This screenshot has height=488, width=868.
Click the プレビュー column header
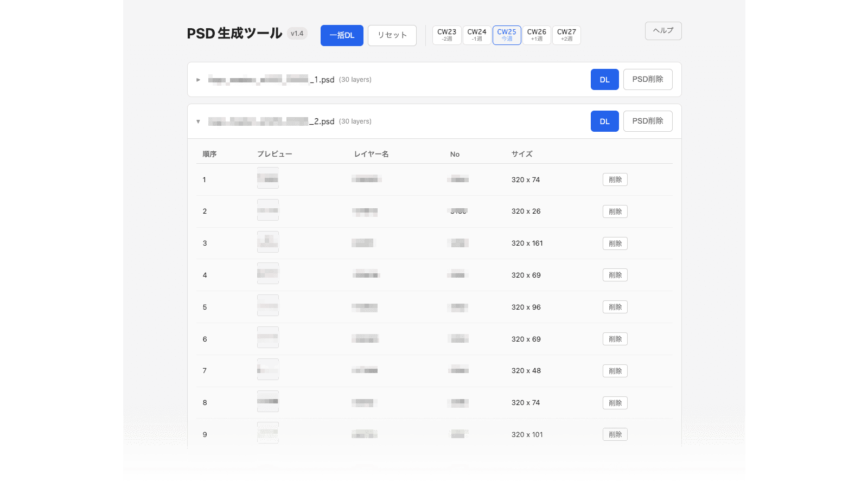275,154
